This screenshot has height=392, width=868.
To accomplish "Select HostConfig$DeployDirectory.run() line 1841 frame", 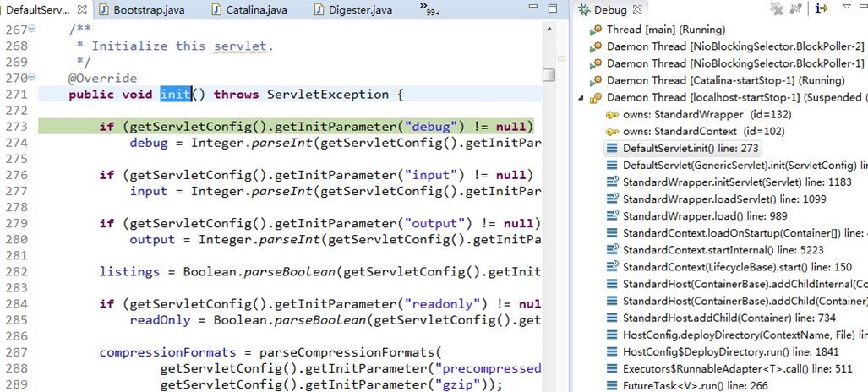I will point(731,351).
